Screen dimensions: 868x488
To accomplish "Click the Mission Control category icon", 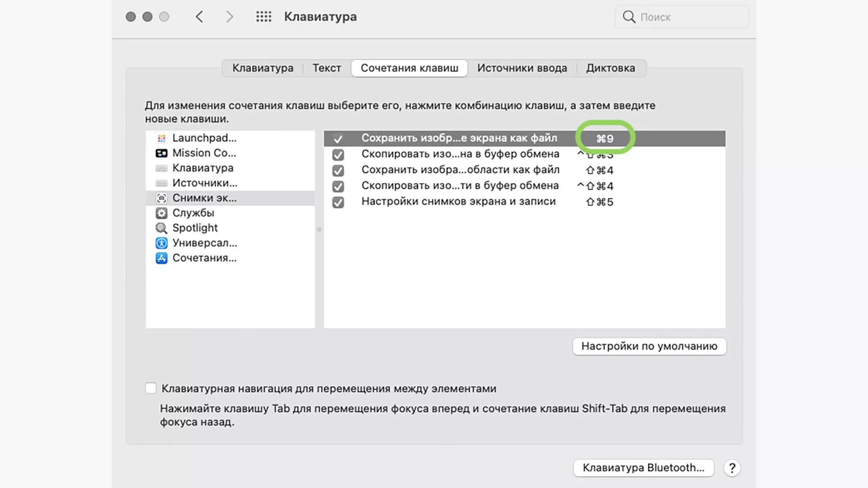I will click(161, 153).
